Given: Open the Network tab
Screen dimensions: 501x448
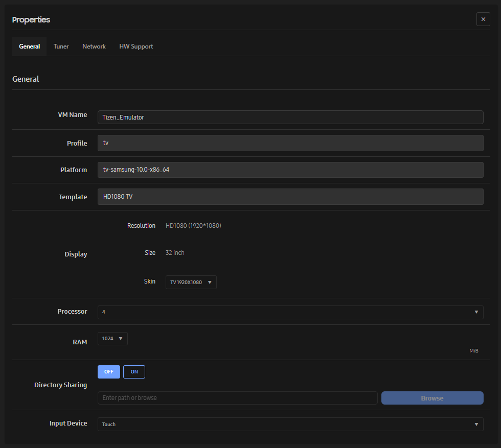Looking at the screenshot, I should [x=94, y=46].
